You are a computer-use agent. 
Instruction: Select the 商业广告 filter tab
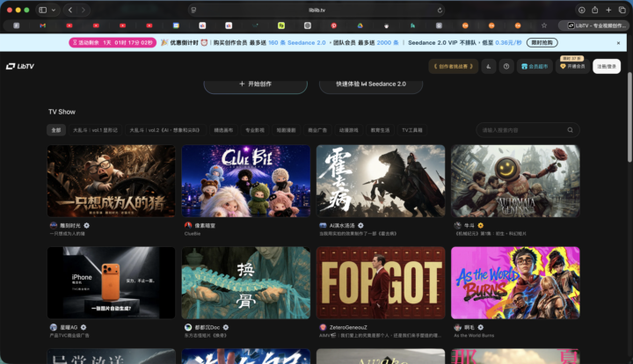[317, 130]
